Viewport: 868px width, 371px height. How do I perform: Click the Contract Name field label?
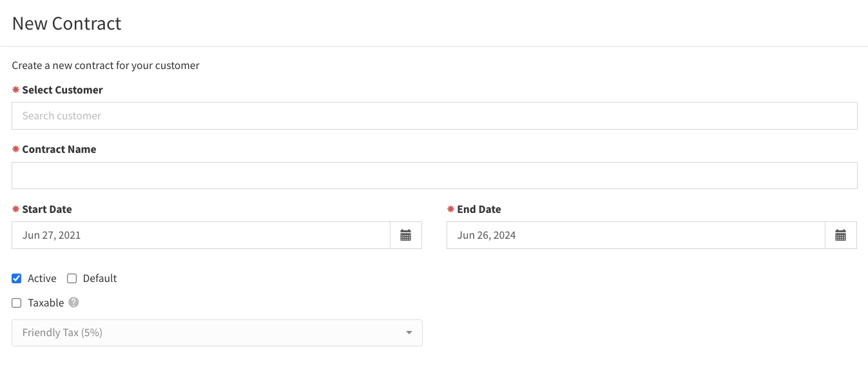[59, 150]
